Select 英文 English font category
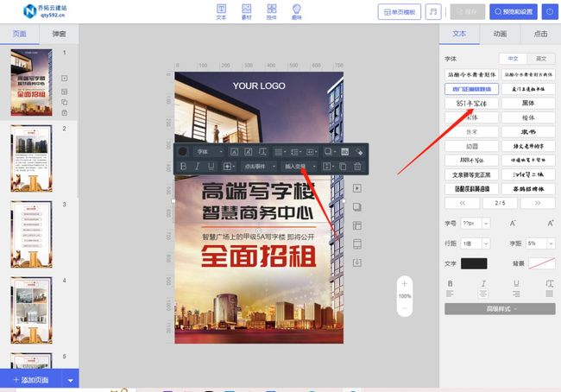Image resolution: width=561 pixels, height=392 pixels. click(541, 59)
